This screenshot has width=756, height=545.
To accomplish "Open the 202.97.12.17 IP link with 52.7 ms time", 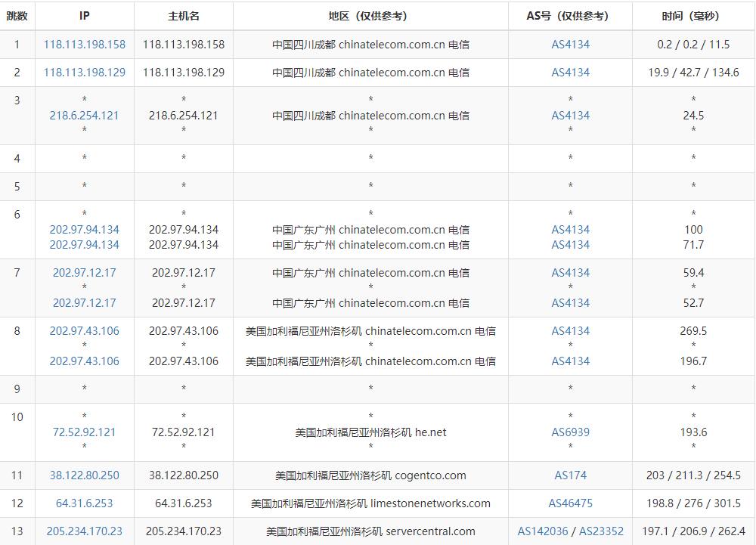I will click(85, 302).
